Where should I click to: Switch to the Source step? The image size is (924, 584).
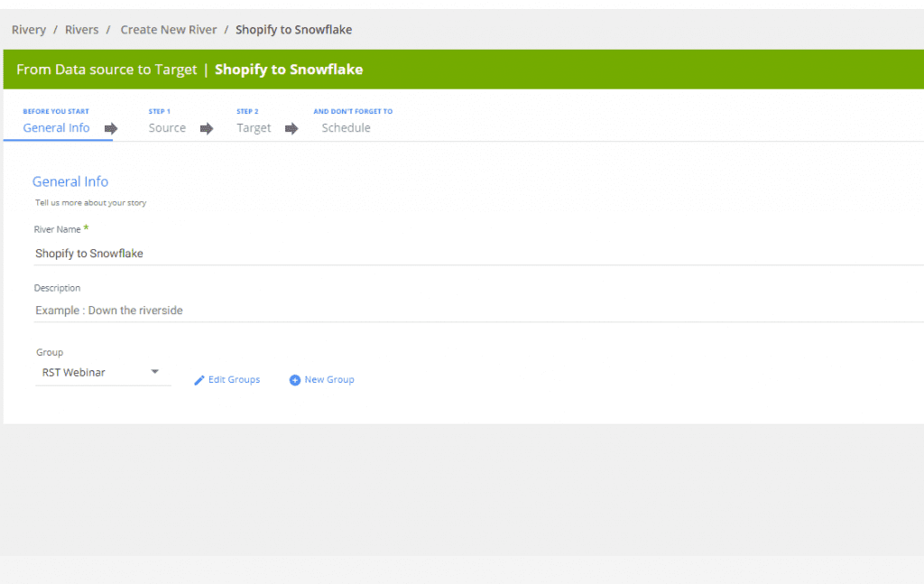tap(167, 127)
